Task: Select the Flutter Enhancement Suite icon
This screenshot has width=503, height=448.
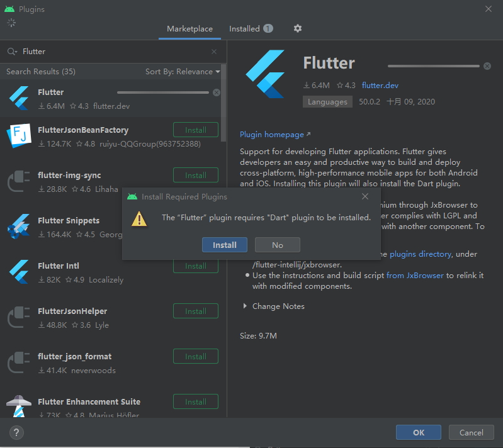Action: tap(19, 406)
